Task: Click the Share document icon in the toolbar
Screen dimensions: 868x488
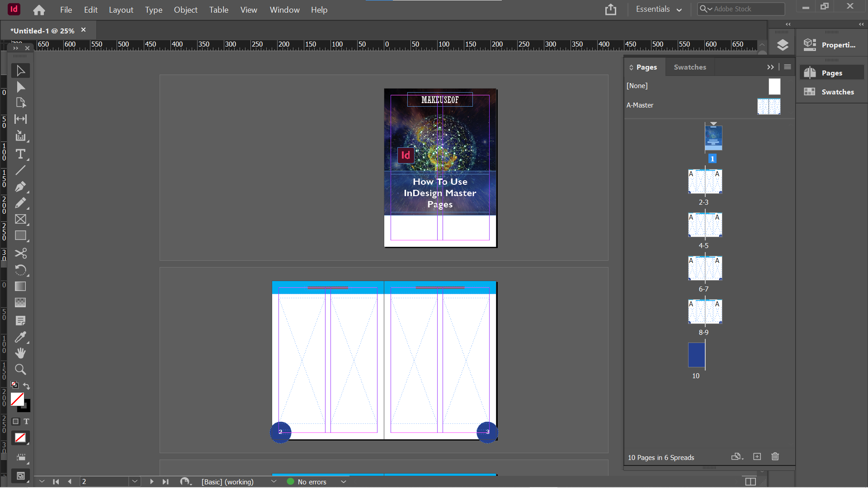Action: 611,9
